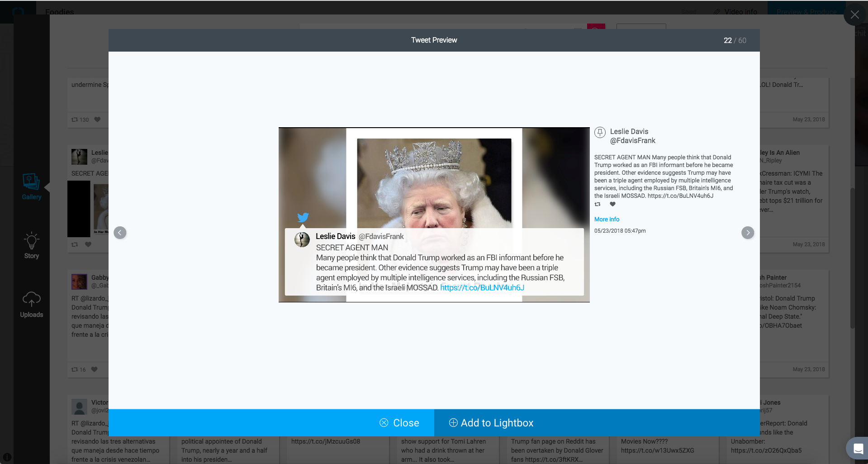Click the heart icon next to 130 retweets
Image resolution: width=868 pixels, height=464 pixels.
[x=97, y=120]
